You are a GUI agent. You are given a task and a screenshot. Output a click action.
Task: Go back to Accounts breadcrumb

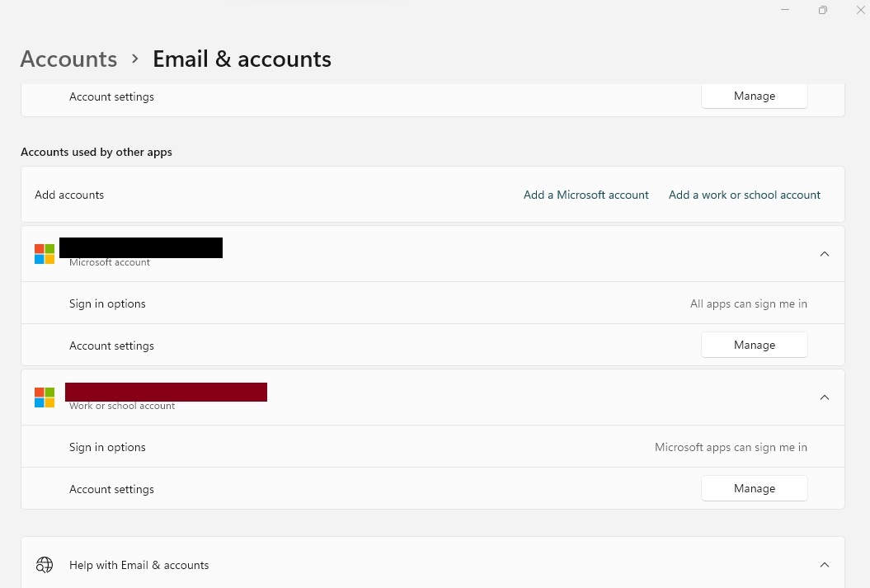click(x=68, y=59)
